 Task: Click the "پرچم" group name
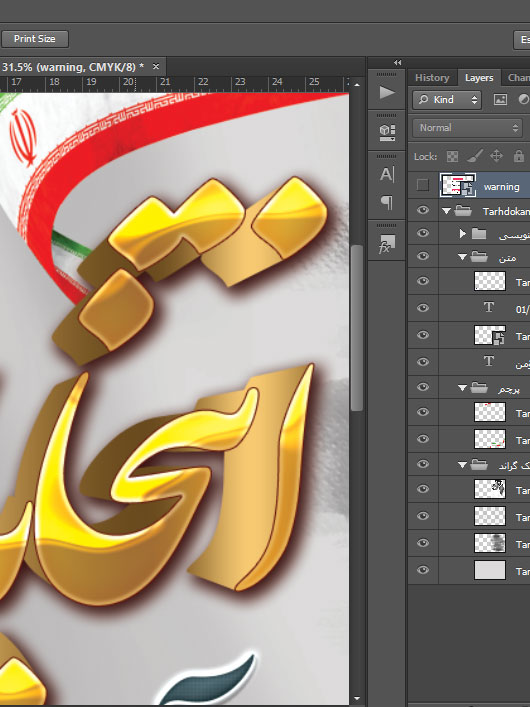click(x=509, y=389)
